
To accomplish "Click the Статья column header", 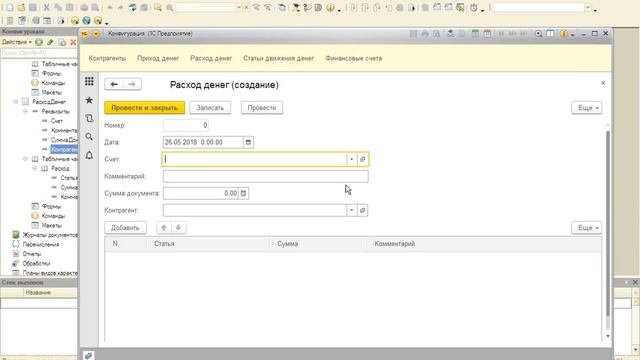I will tap(208, 244).
